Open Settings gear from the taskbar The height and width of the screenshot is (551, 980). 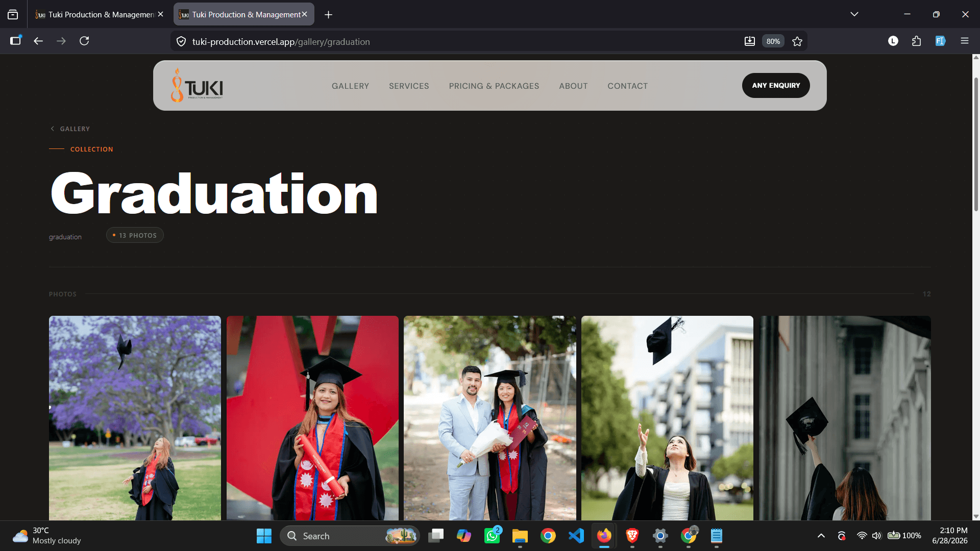pos(660,536)
